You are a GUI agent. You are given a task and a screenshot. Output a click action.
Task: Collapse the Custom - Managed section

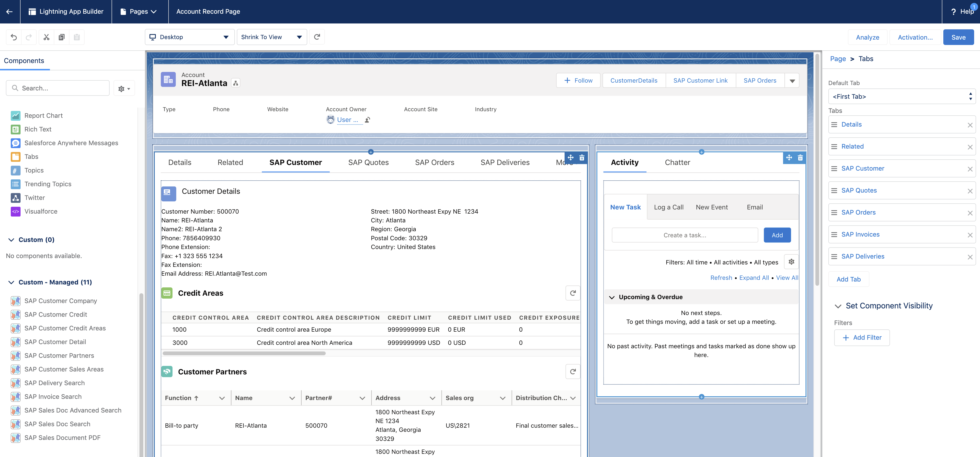[11, 282]
